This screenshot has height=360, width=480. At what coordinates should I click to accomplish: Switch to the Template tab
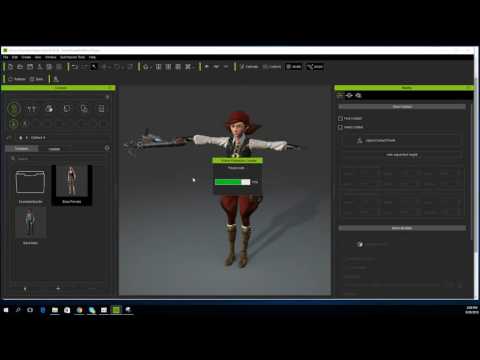point(22,149)
